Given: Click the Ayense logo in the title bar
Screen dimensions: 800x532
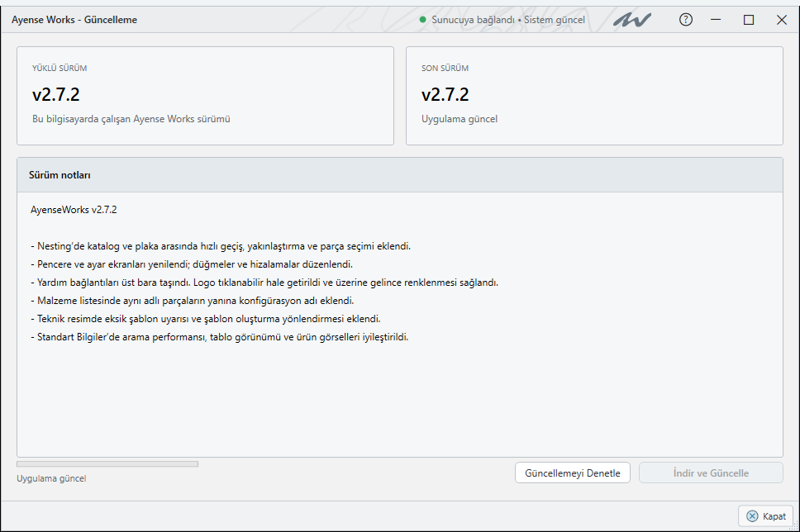Looking at the screenshot, I should pos(632,20).
